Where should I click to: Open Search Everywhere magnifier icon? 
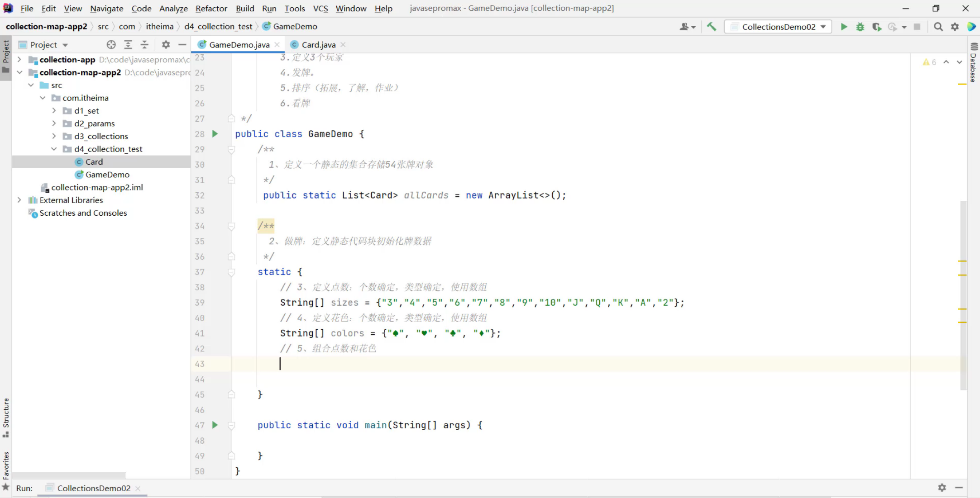coord(938,27)
